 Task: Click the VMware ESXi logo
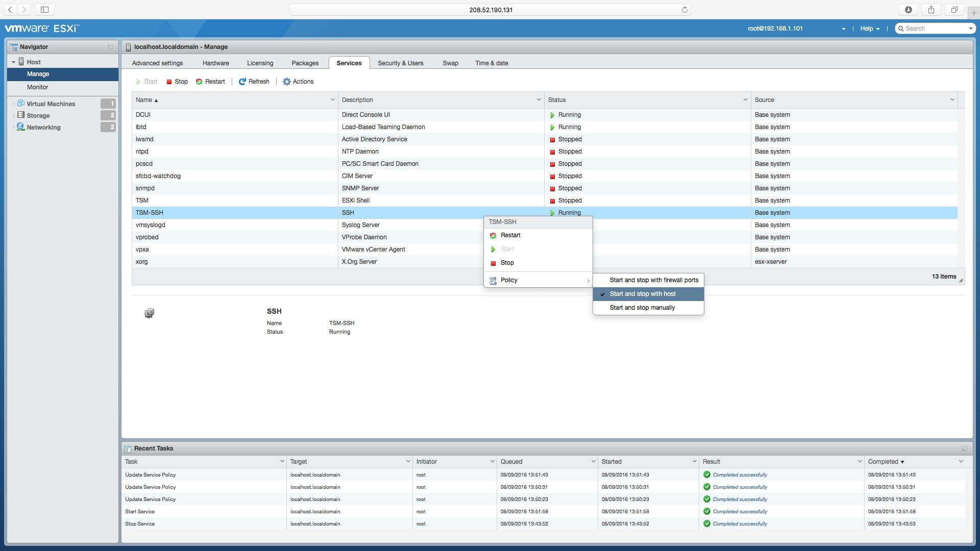tap(41, 28)
